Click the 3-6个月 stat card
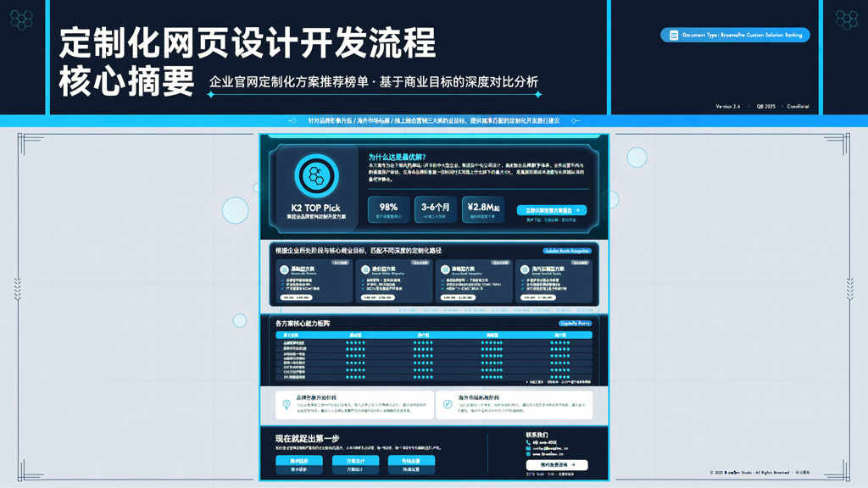 (x=436, y=210)
